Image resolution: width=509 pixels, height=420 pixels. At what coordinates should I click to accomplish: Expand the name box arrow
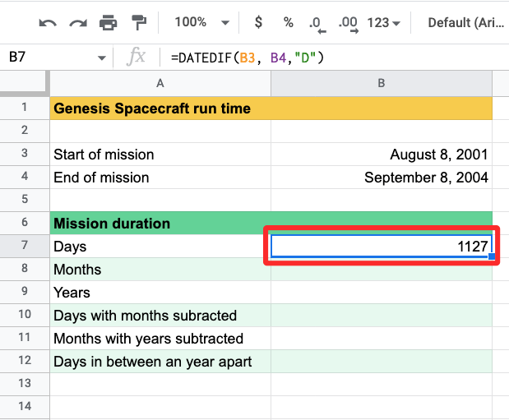coord(102,58)
